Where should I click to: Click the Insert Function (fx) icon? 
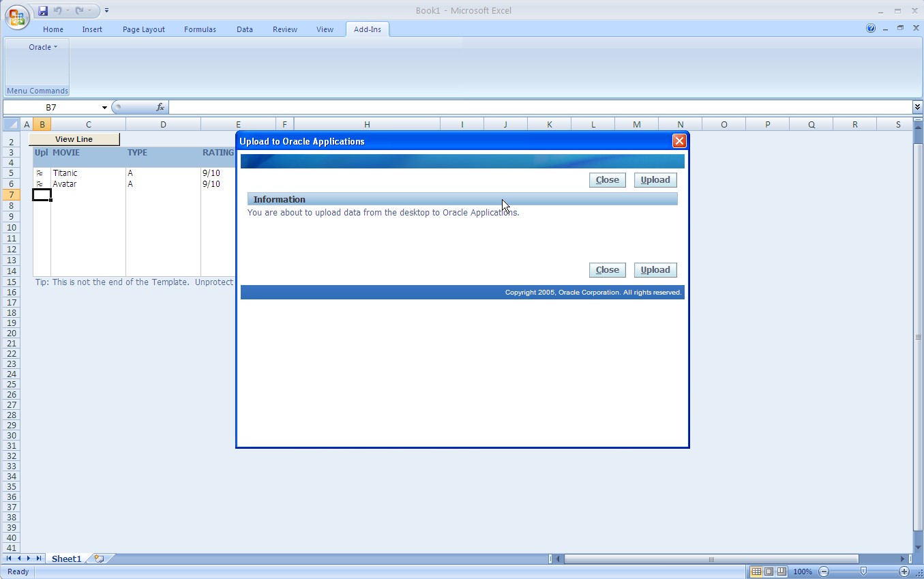(160, 107)
